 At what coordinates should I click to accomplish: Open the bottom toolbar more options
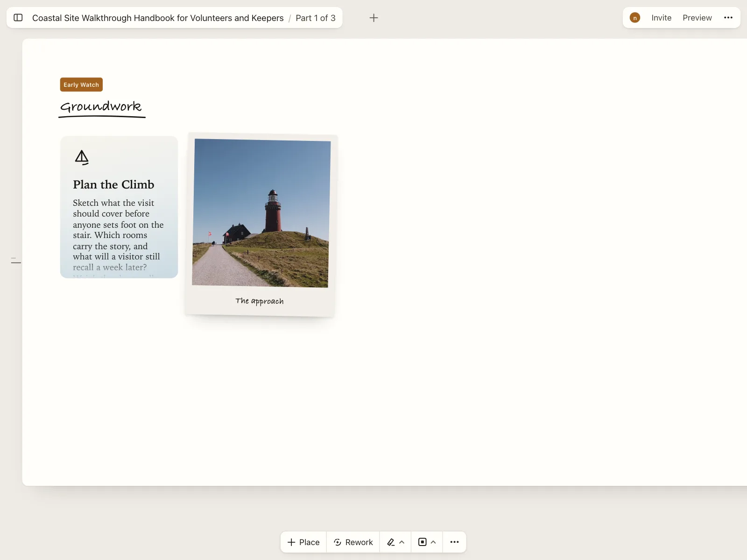pos(454,542)
